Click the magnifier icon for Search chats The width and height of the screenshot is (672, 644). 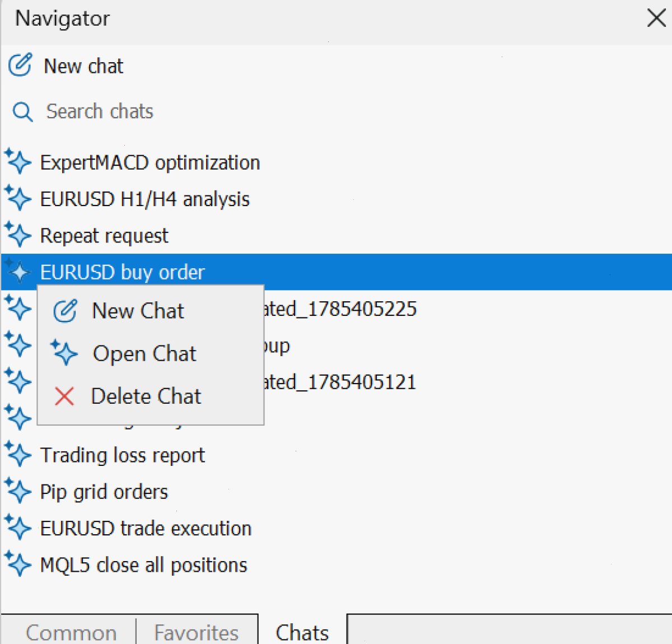coord(22,111)
